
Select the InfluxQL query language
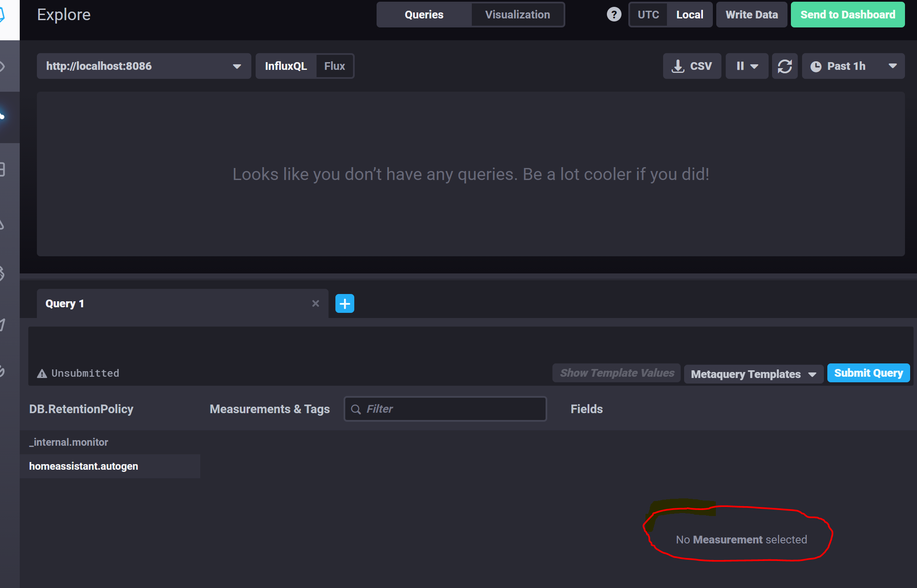pyautogui.click(x=286, y=66)
